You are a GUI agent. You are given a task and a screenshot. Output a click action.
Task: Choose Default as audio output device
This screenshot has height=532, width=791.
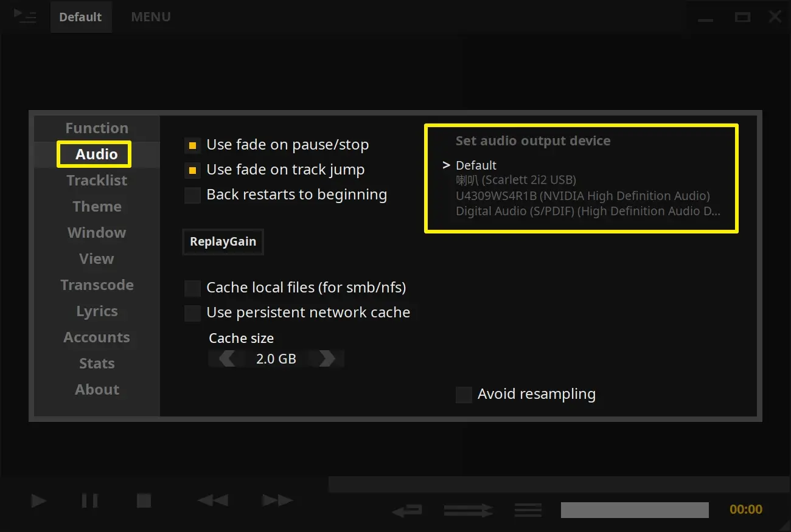point(476,165)
